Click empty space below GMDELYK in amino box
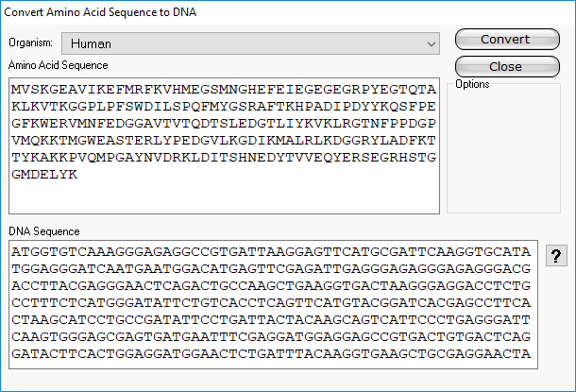 click(x=224, y=196)
